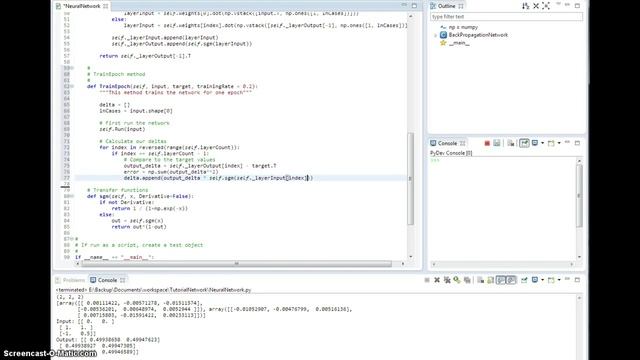Pin the bottom Console view
This screenshot has width=640, height=360.
tap(524, 280)
